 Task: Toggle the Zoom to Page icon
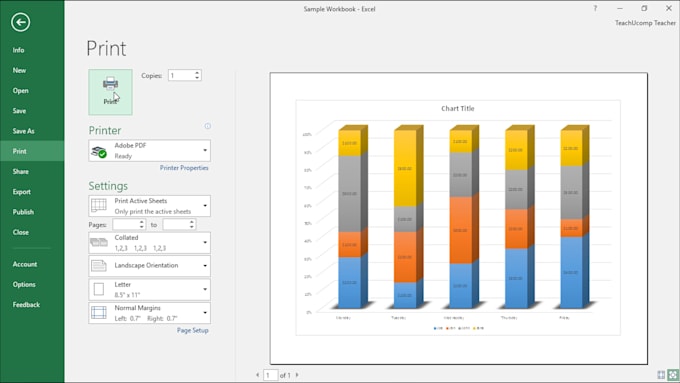click(673, 375)
